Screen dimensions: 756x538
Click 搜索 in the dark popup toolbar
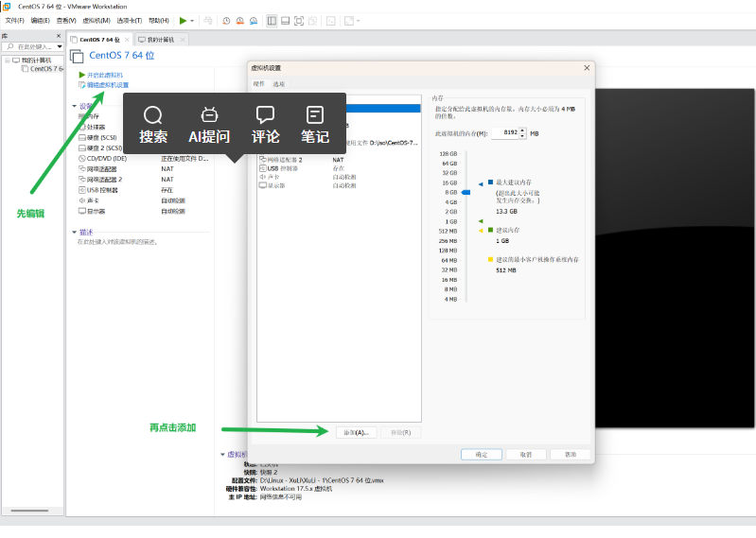pyautogui.click(x=153, y=124)
